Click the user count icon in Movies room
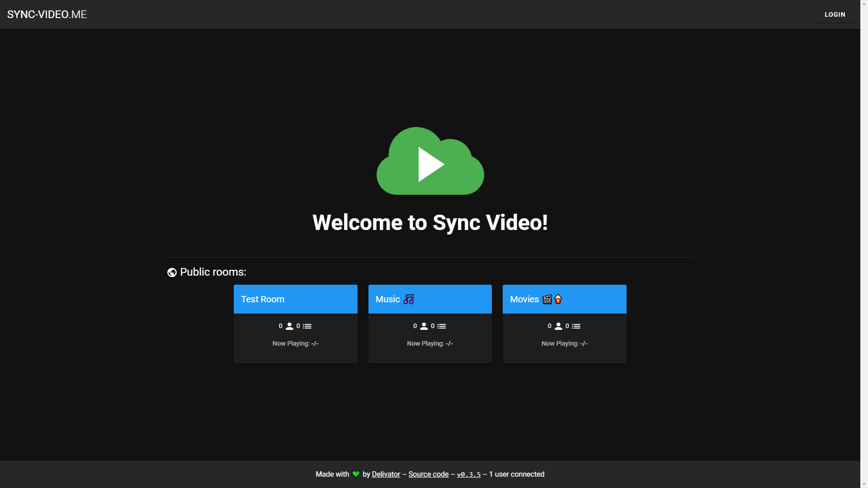 click(558, 326)
